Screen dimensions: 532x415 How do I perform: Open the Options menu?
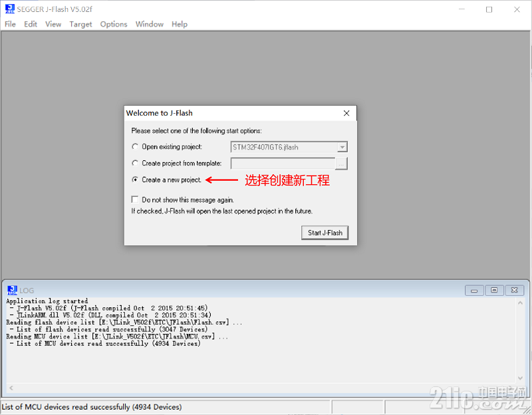(x=114, y=24)
